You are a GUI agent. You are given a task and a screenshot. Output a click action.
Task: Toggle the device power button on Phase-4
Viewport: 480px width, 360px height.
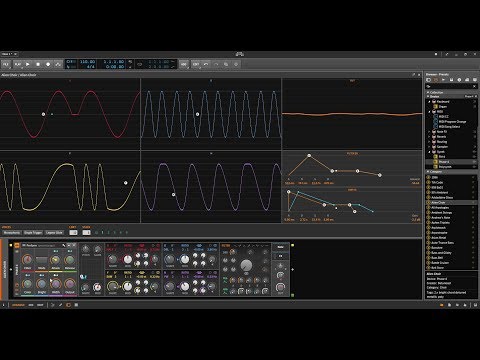click(x=17, y=246)
